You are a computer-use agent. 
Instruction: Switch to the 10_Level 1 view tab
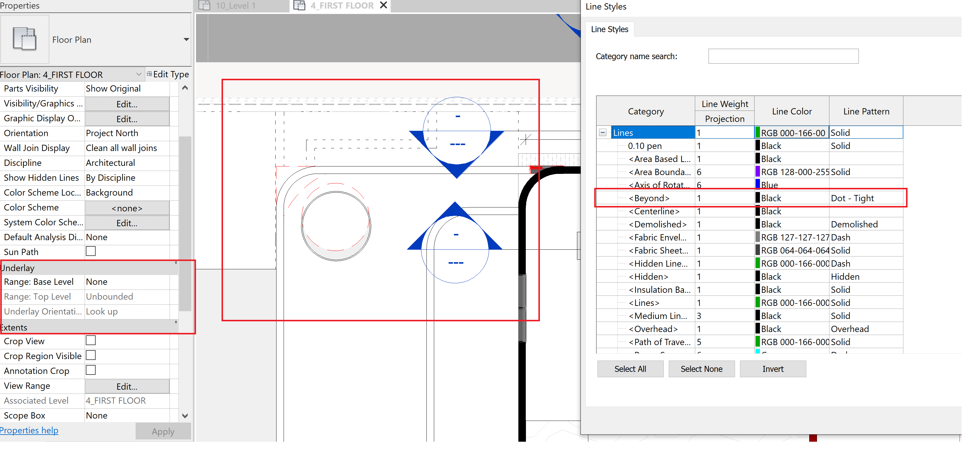[235, 5]
